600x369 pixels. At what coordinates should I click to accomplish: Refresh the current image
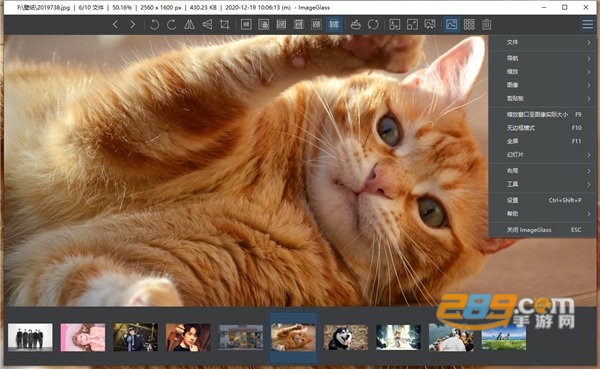tap(373, 24)
